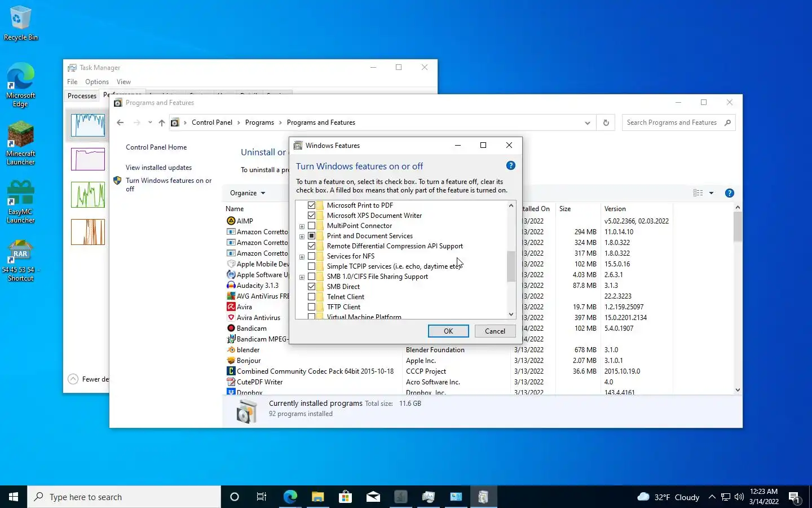Click the refresh button next to address bar
This screenshot has width=812, height=508.
606,122
